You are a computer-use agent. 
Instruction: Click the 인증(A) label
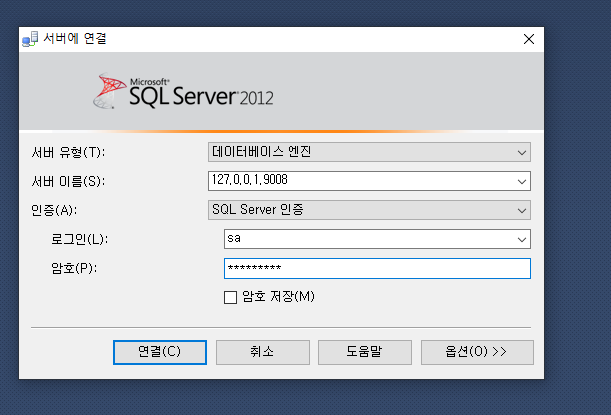click(54, 210)
